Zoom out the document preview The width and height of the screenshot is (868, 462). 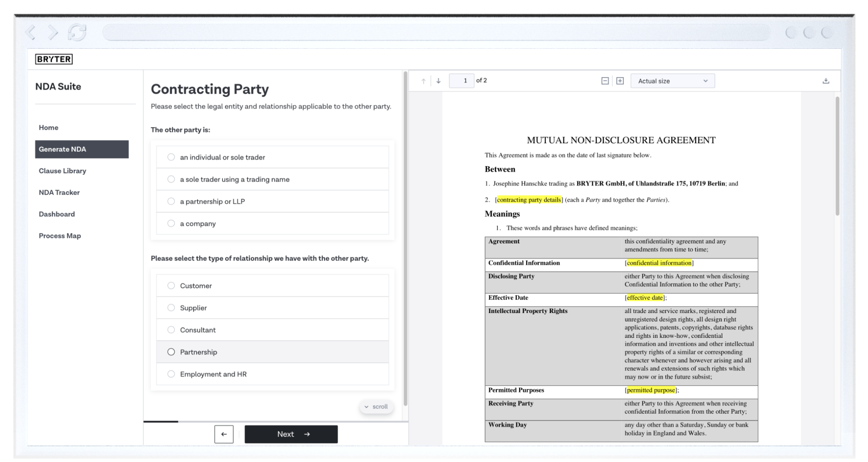pos(605,81)
